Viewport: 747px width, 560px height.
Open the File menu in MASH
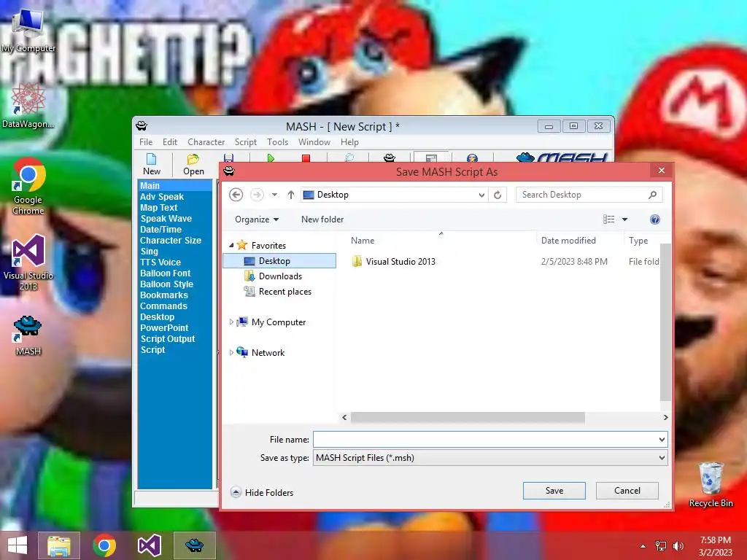(146, 142)
